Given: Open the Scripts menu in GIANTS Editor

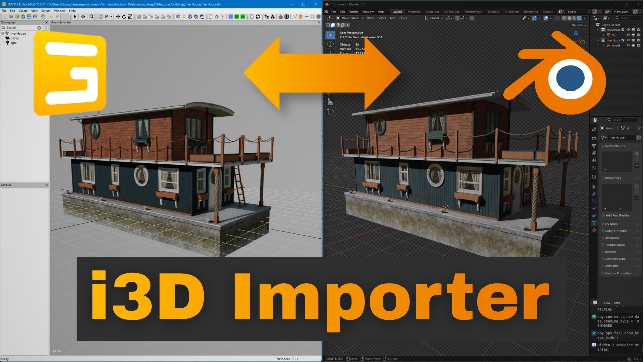Looking at the screenshot, I should point(46,11).
